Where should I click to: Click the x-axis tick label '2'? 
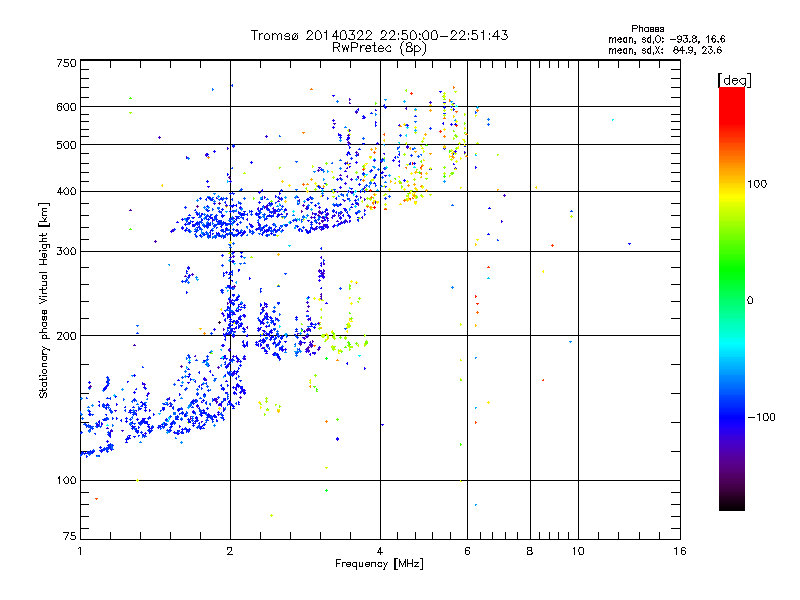click(x=230, y=551)
